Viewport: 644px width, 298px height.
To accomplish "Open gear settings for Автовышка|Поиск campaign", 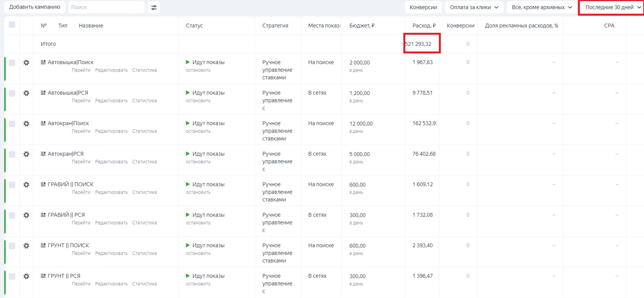I will 26,63.
